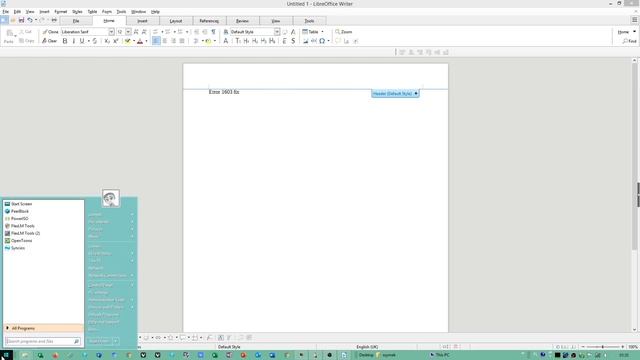The height and width of the screenshot is (360, 640).
Task: Switch to the Review ribbon tab
Action: tap(242, 21)
